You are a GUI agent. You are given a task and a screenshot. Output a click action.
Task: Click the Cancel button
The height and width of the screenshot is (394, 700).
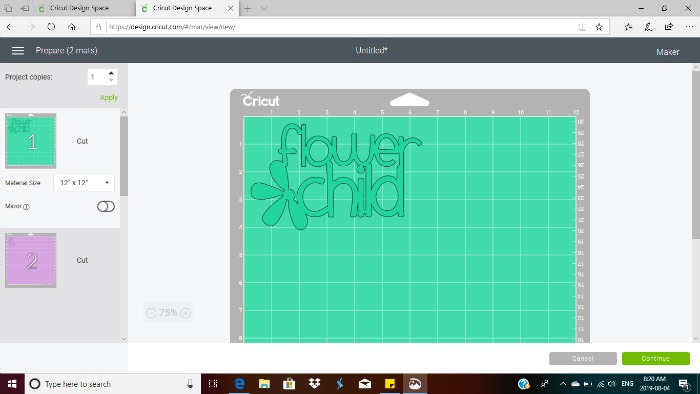tap(583, 358)
